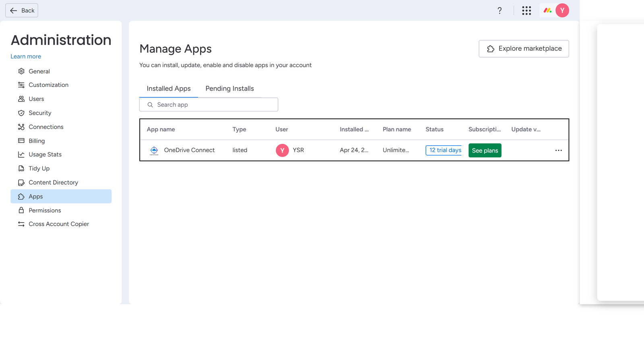Click the 12 trial days badge
644x338 pixels.
click(444, 150)
